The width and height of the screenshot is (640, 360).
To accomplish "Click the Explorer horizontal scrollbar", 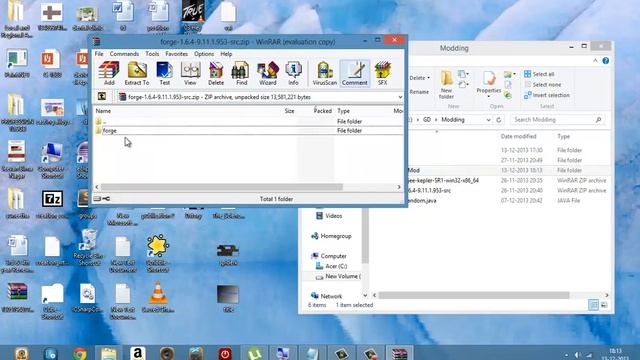I will [x=474, y=295].
